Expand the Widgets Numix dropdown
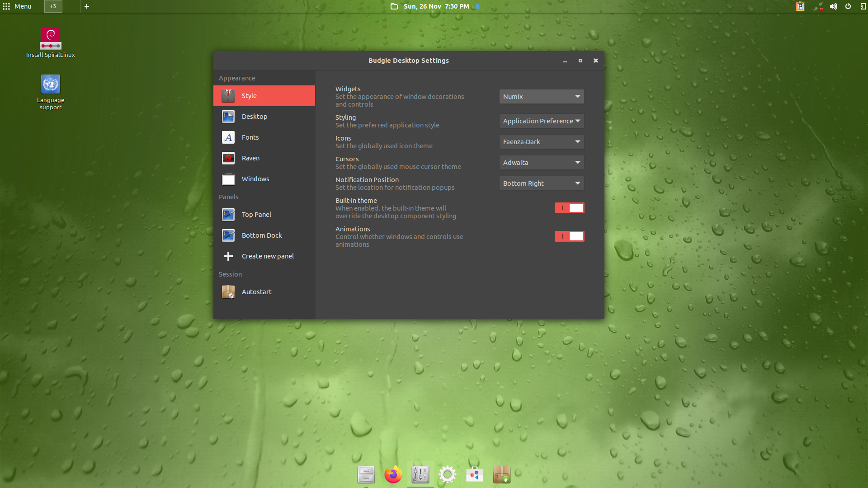Screen dimensions: 868x488 (541, 97)
